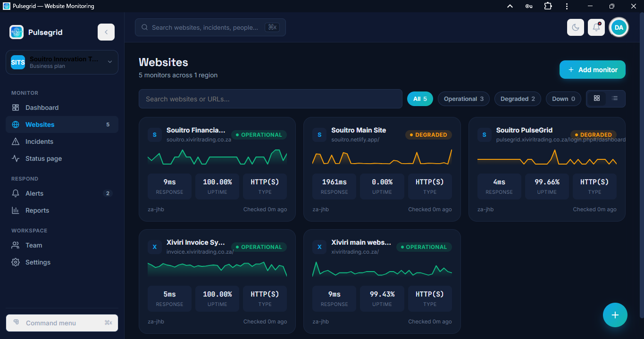Click the Souitro Main Site orange chart
Image resolution: width=644 pixels, height=339 pixels.
point(382,157)
